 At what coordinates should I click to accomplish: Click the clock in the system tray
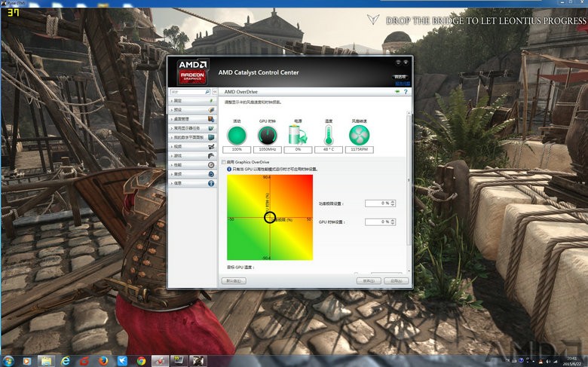[x=572, y=361]
